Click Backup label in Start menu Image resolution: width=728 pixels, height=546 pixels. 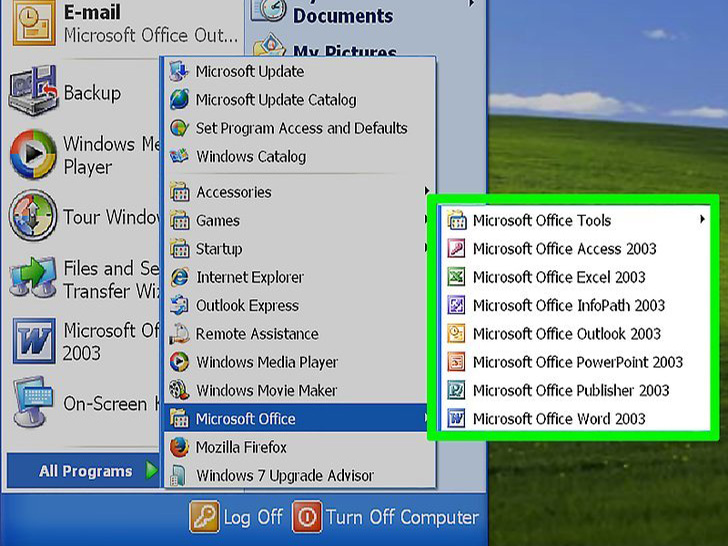[92, 93]
